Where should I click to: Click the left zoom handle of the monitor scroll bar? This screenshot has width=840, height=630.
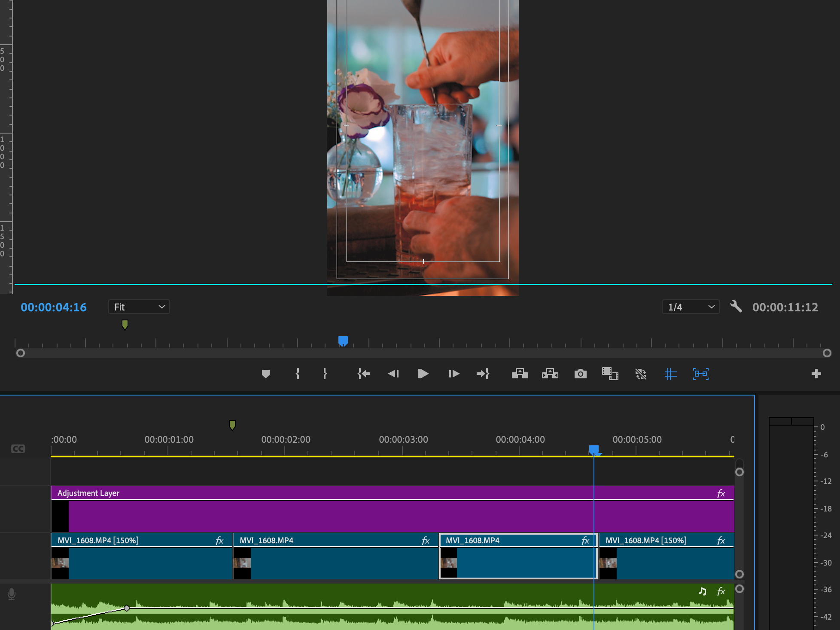(x=21, y=353)
